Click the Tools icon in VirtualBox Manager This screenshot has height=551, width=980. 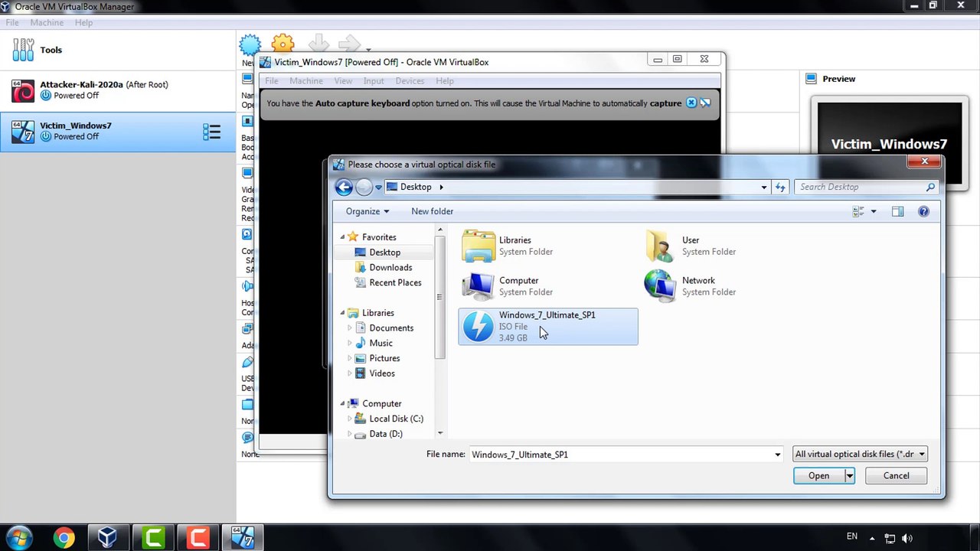pyautogui.click(x=23, y=50)
